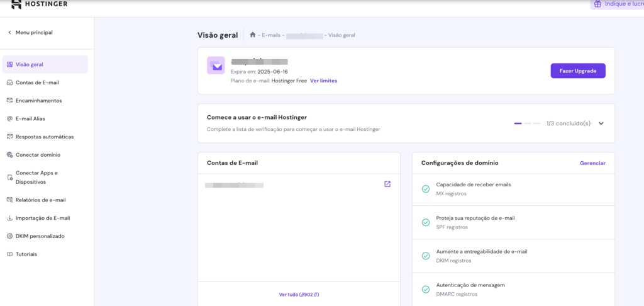This screenshot has height=306, width=644.
Task: Click the home icon in breadcrumb
Action: (253, 35)
